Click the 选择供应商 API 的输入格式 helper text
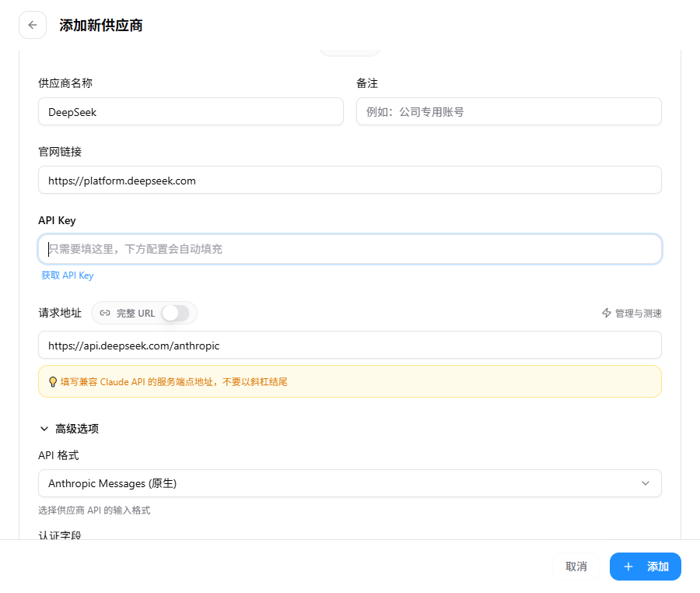The image size is (700, 593). (94, 510)
